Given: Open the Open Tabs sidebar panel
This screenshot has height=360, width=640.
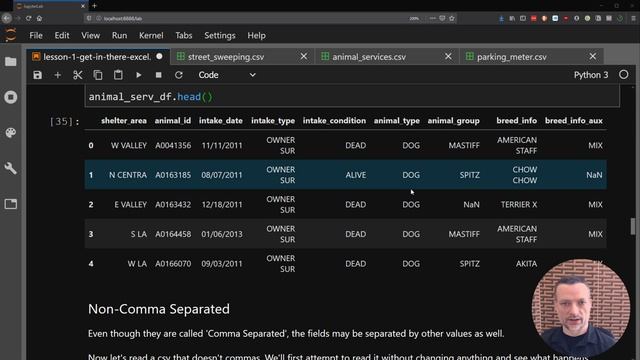Looking at the screenshot, I should point(11,204).
